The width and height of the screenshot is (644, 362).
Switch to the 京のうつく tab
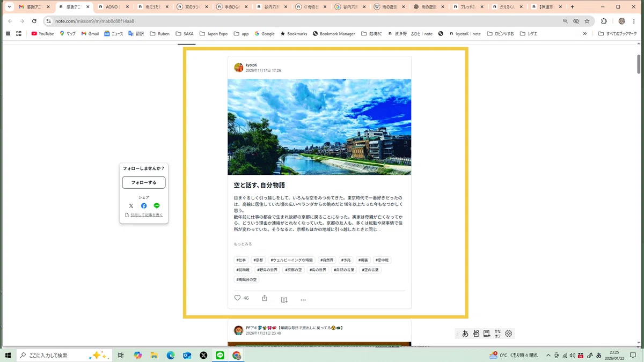[x=193, y=7]
